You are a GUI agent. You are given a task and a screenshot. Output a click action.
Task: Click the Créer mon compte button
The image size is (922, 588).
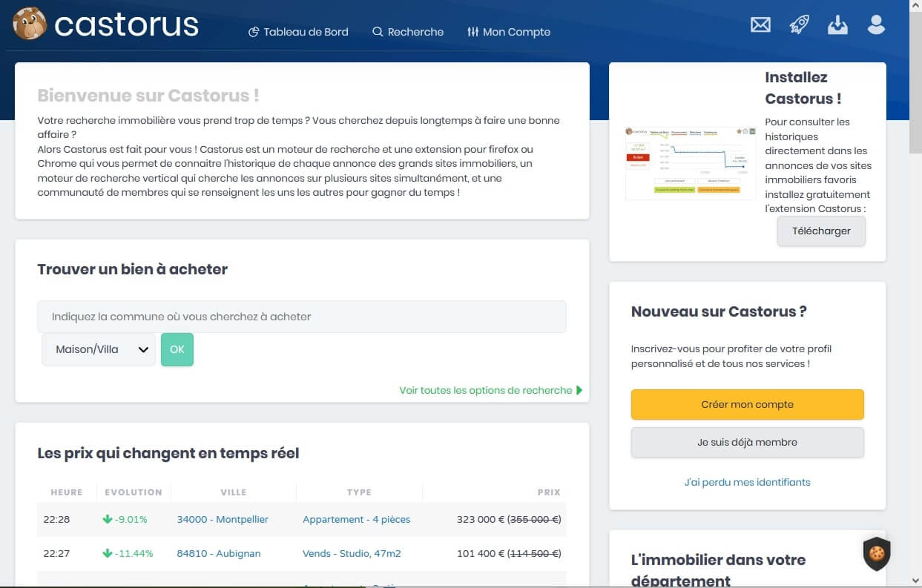coord(747,405)
